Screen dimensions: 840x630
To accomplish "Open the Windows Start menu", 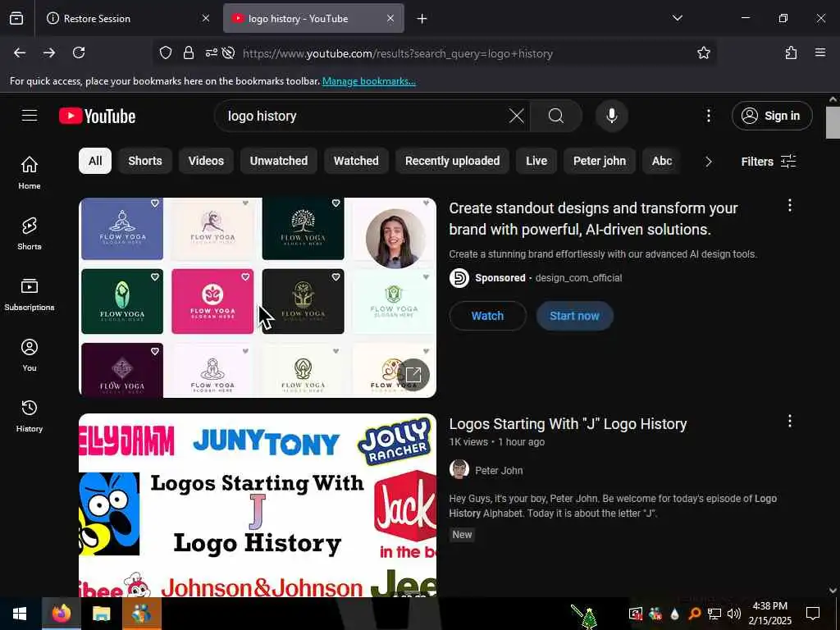I will pyautogui.click(x=20, y=614).
